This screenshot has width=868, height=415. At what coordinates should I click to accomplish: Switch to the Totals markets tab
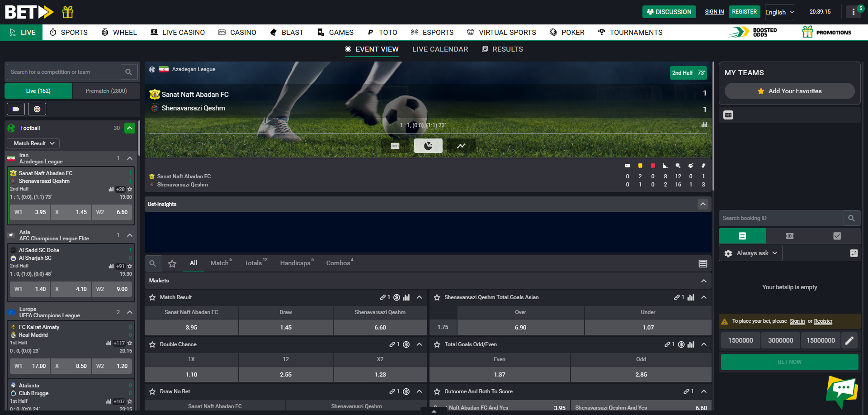pos(253,263)
